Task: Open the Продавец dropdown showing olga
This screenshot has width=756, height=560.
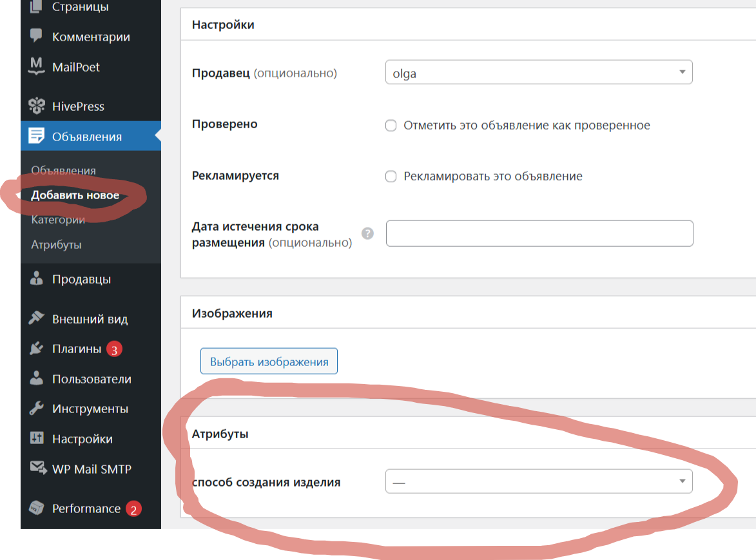Action: click(x=539, y=72)
